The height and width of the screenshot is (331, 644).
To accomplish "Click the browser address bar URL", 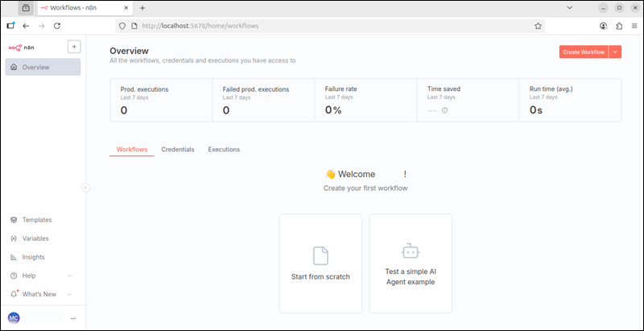I will click(200, 26).
